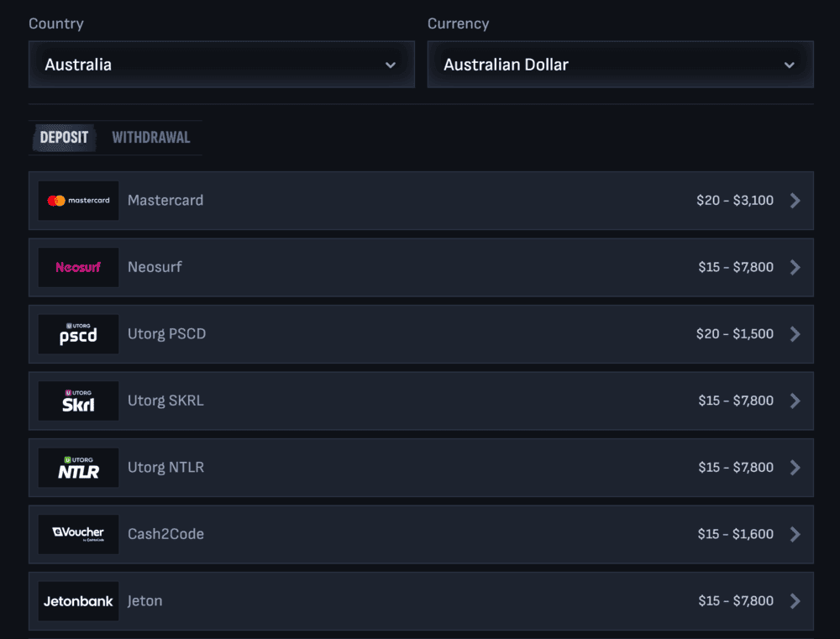Click the Cash2Code row arrow
Viewport: 840px width, 639px height.
[x=795, y=534]
